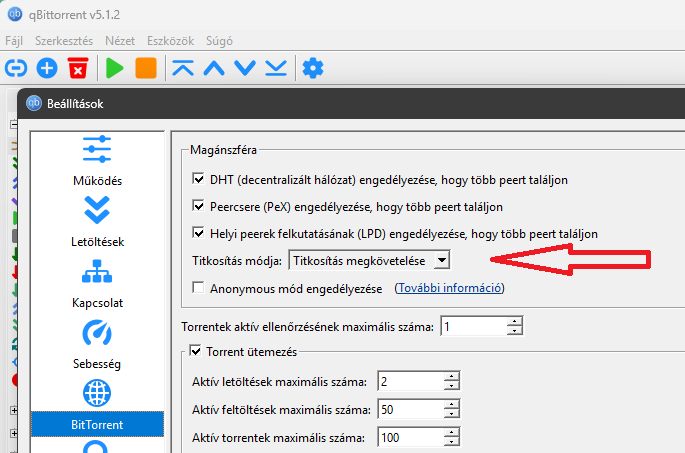Decrease Aktív letöltések maximális száma
Image resolution: width=685 pixels, height=453 pixels.
pyautogui.click(x=452, y=386)
